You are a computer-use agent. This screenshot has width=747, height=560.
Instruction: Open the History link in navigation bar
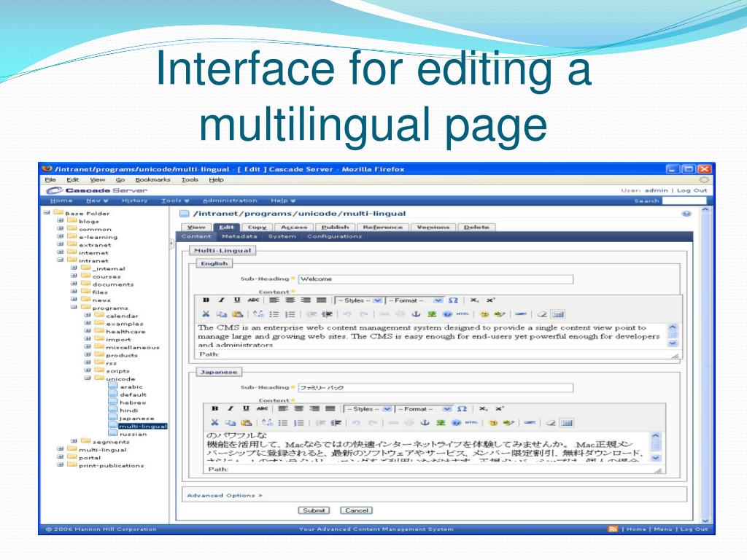[134, 201]
